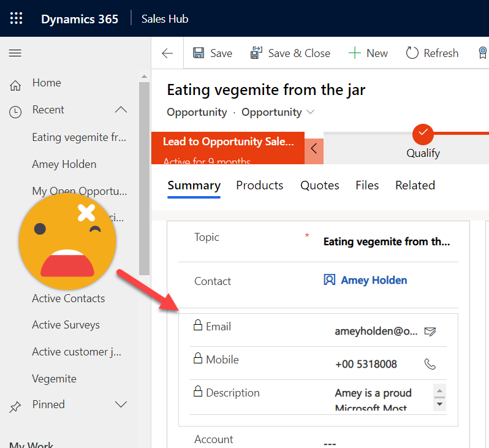Open Active customer j... recent item
The image size is (489, 448).
(x=77, y=352)
